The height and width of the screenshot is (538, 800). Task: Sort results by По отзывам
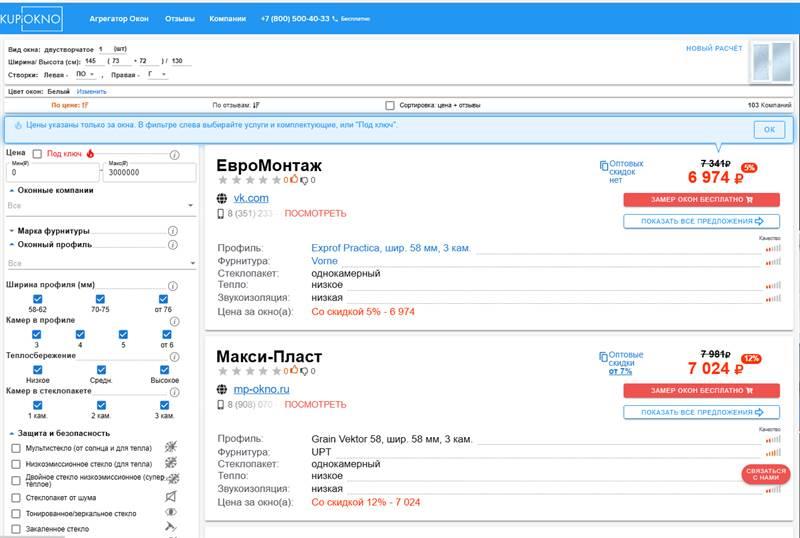coord(236,105)
